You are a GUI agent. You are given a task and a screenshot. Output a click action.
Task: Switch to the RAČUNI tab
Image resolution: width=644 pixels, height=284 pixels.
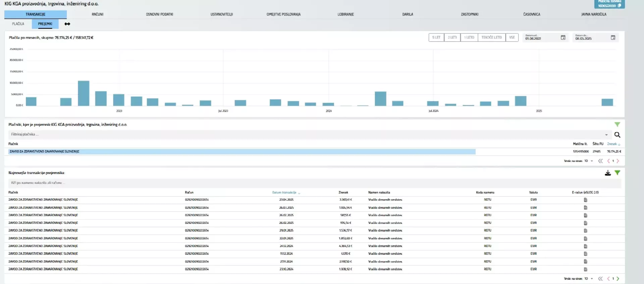click(98, 14)
